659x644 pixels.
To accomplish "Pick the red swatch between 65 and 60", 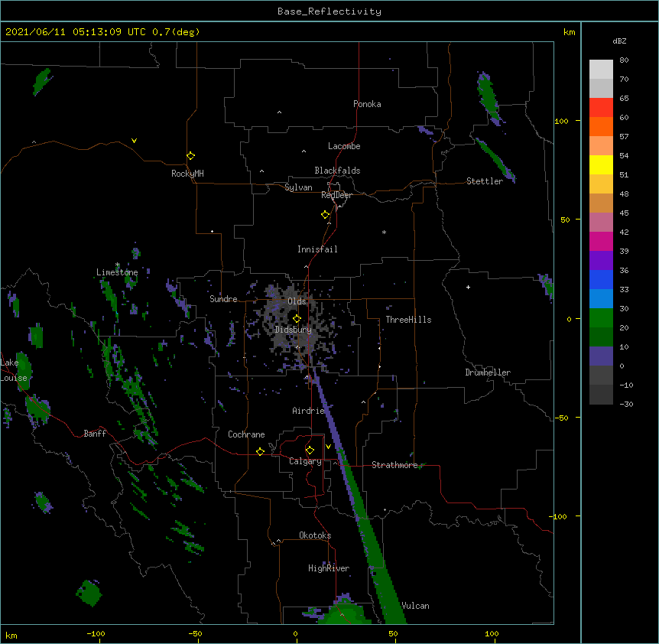I will click(601, 108).
